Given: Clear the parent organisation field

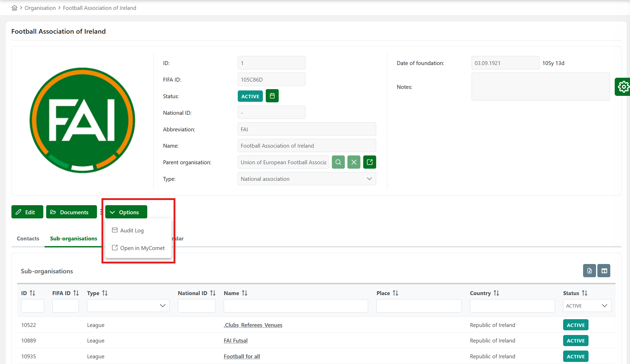Looking at the screenshot, I should pyautogui.click(x=354, y=162).
